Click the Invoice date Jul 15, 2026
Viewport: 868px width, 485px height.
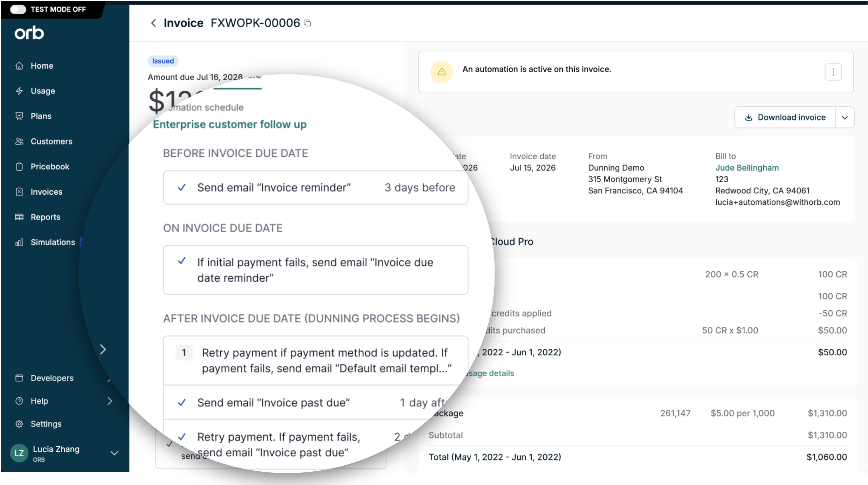(532, 168)
